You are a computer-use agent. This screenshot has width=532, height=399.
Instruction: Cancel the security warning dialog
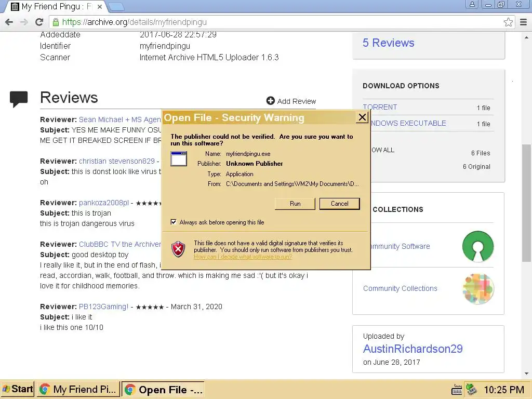340,204
